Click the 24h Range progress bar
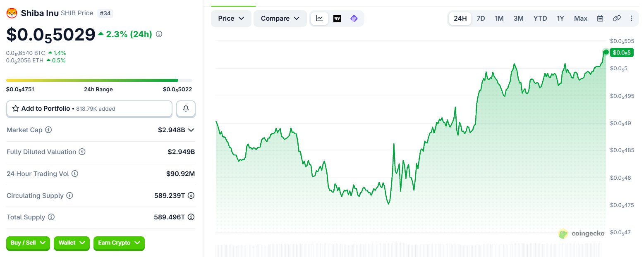This screenshot has height=257, width=644. click(x=99, y=80)
